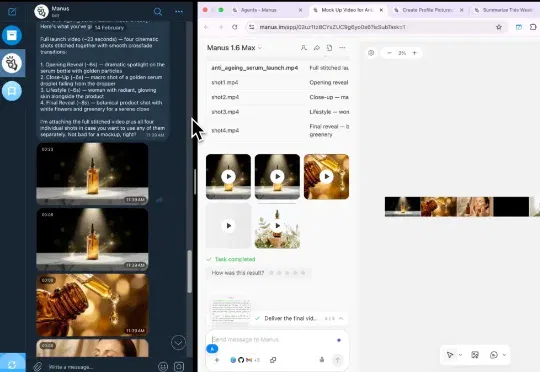Play the second spotlight bottle video in Manus

[x=278, y=177]
